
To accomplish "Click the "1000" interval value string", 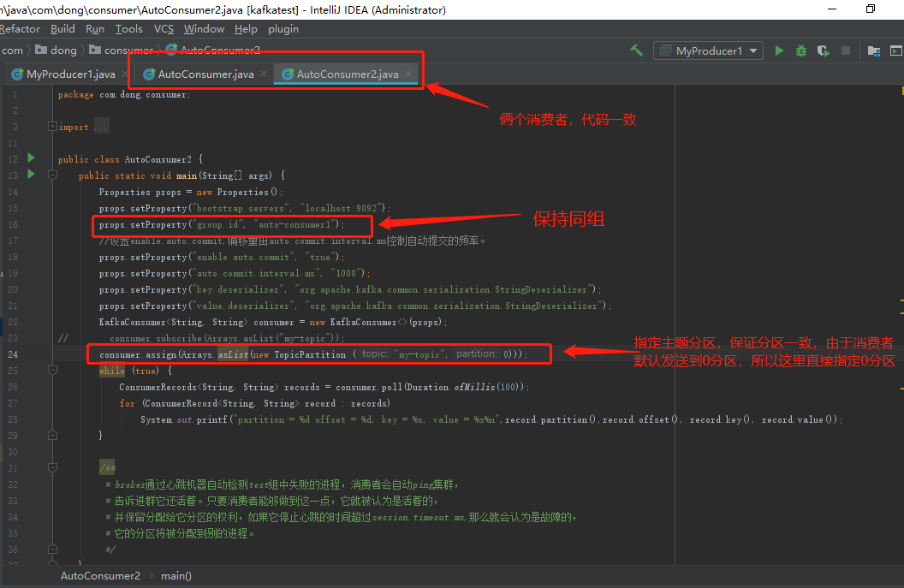I will (346, 273).
